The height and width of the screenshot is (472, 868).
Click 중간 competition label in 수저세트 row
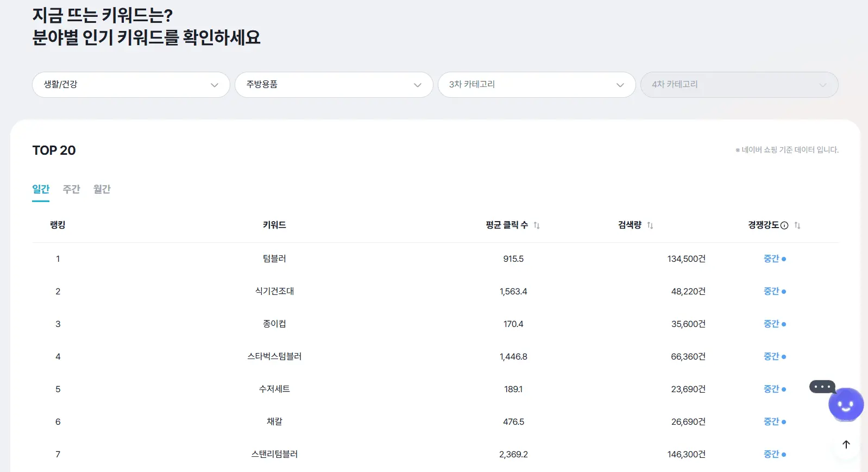(771, 389)
